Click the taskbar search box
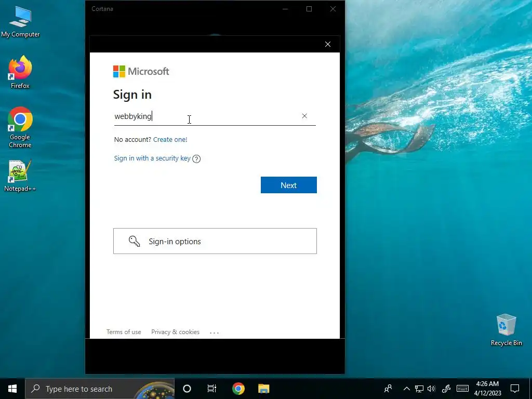This screenshot has height=399, width=532. (x=100, y=389)
